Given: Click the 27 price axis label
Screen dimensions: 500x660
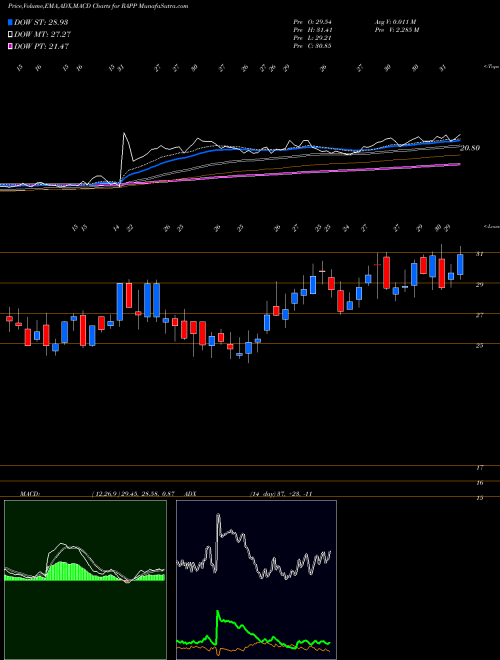Looking at the screenshot, I should pyautogui.click(x=479, y=315).
